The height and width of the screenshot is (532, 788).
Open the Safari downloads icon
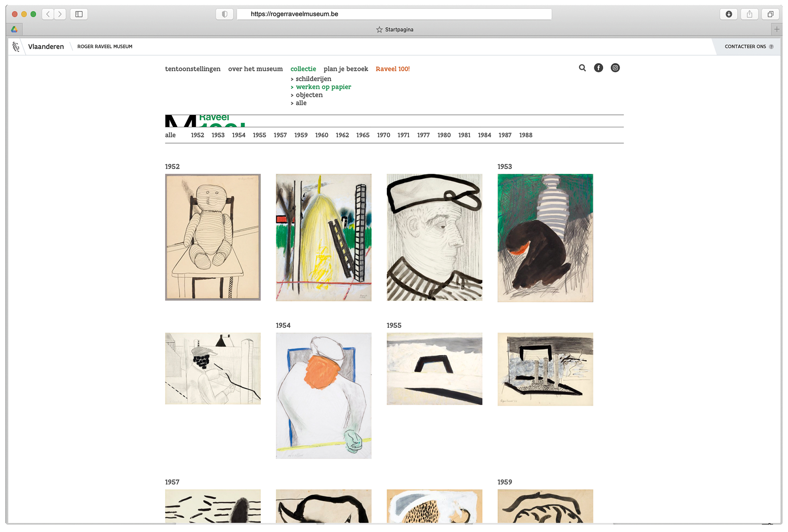pyautogui.click(x=729, y=14)
